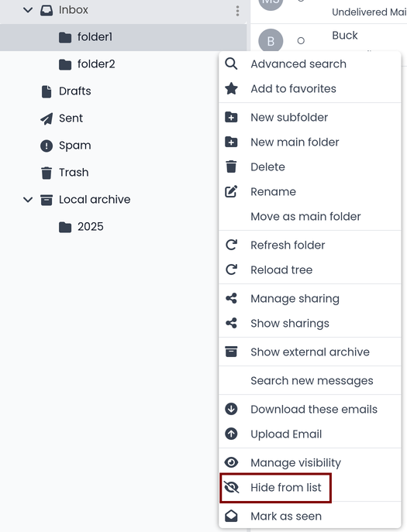Open the Inbox three-dot options menu

pos(237,11)
